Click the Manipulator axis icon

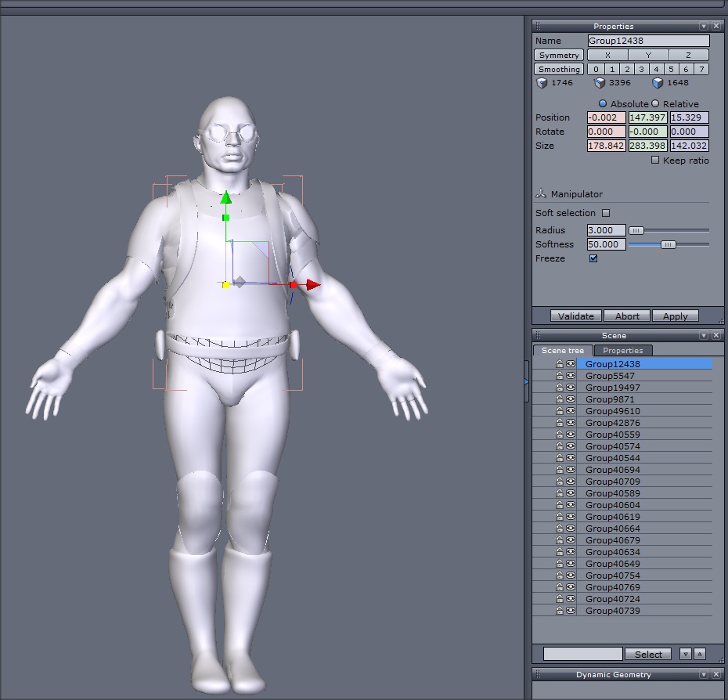pos(541,193)
